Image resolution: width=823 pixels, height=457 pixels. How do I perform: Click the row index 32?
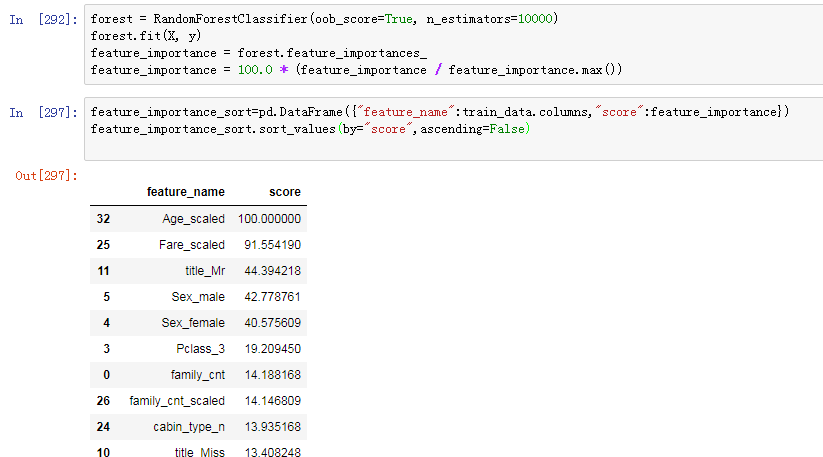pos(103,219)
